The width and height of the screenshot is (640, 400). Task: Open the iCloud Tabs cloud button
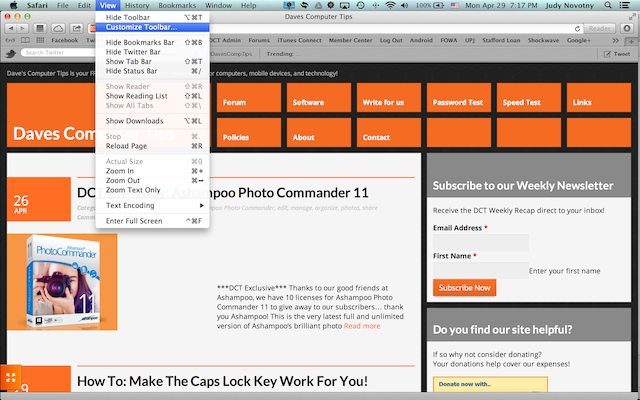(x=58, y=29)
